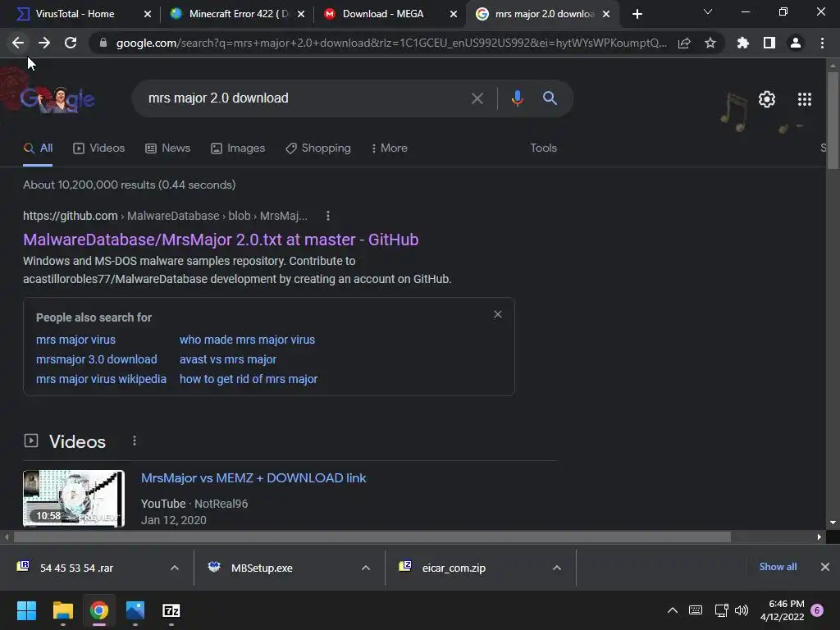This screenshot has width=840, height=630.
Task: Open the Tools search options
Action: [543, 148]
